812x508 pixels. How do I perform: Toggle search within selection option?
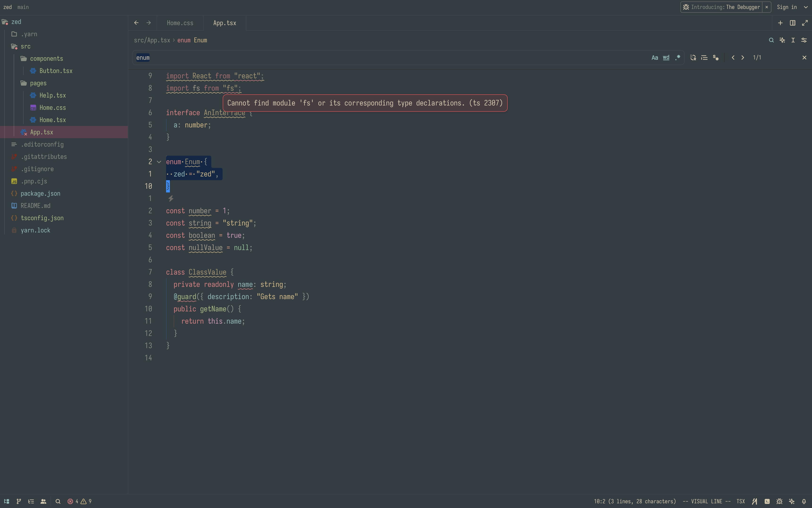[x=704, y=58]
